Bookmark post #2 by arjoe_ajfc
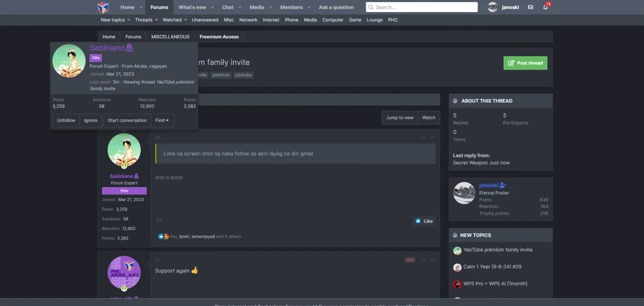The height and width of the screenshot is (306, 644). [x=423, y=260]
